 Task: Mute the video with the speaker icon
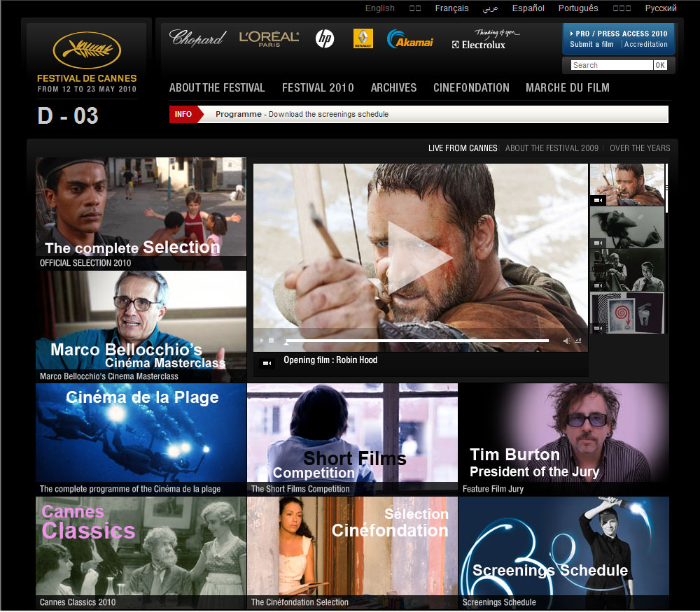[x=566, y=341]
